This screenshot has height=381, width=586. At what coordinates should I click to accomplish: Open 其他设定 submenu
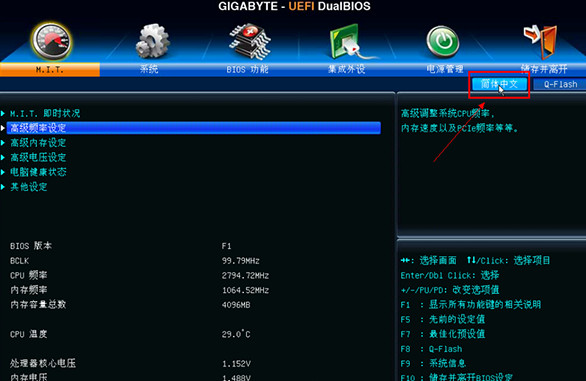29,187
